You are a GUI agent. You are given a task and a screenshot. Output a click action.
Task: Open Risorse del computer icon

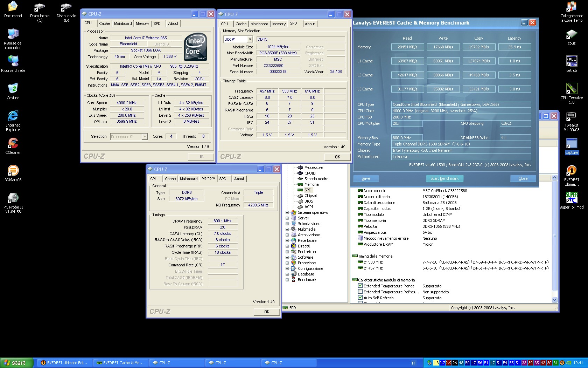point(13,39)
